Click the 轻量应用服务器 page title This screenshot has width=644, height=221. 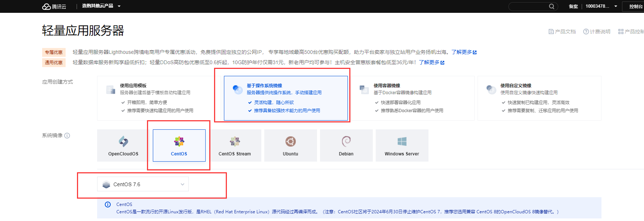(83, 31)
